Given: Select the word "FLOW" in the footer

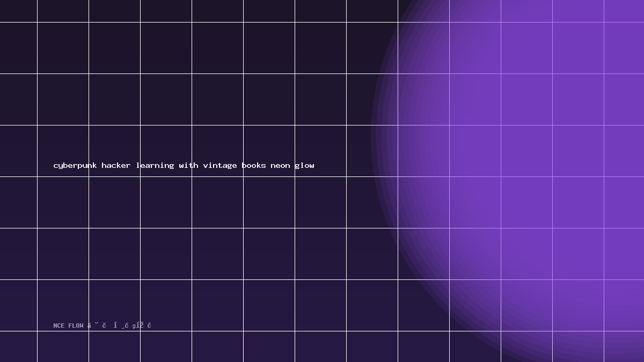Looking at the screenshot, I should coord(76,326).
